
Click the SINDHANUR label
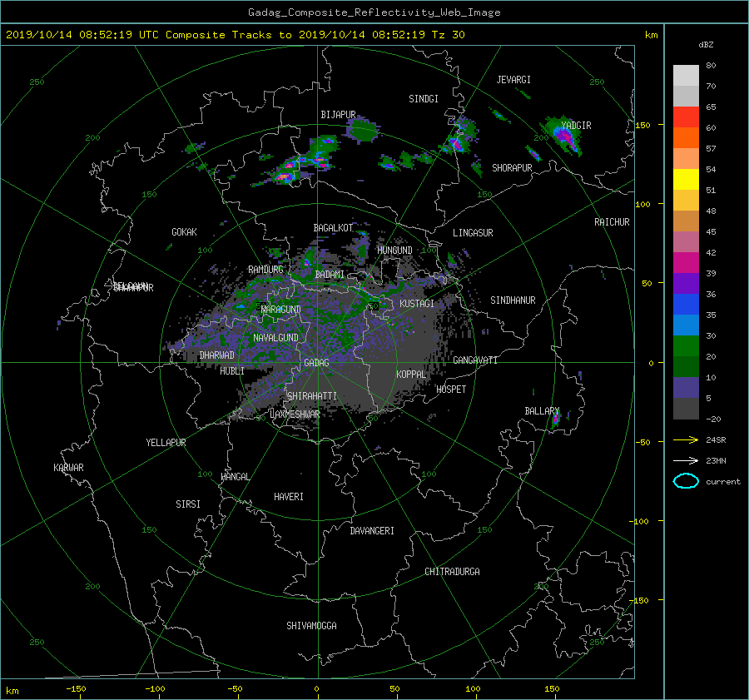[513, 300]
